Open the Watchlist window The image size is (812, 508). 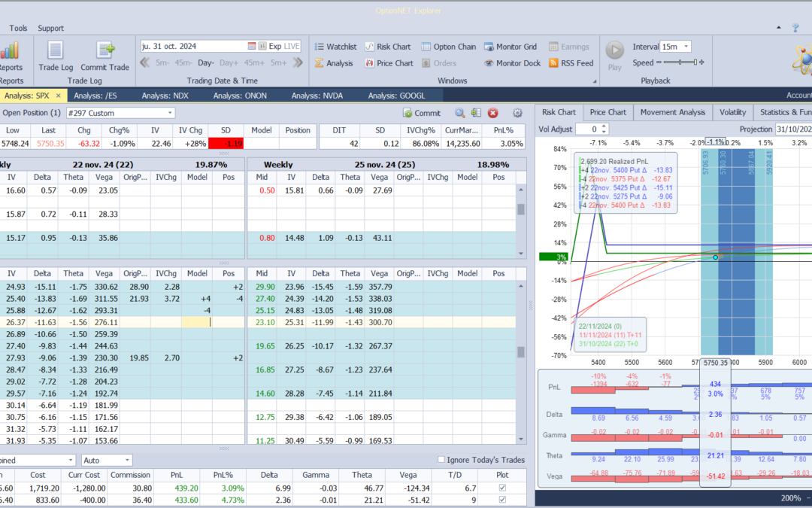335,47
